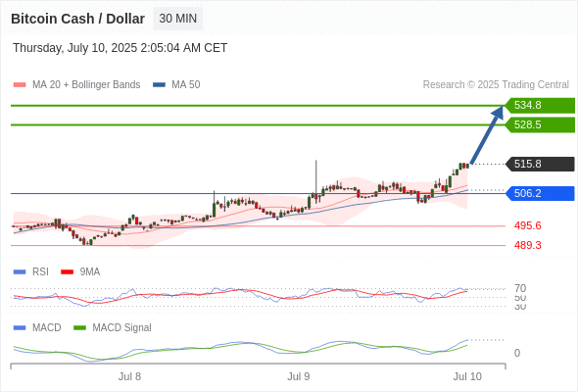This screenshot has height=392, width=578.
Task: Select the 528.5 green resistance label
Action: (x=540, y=125)
